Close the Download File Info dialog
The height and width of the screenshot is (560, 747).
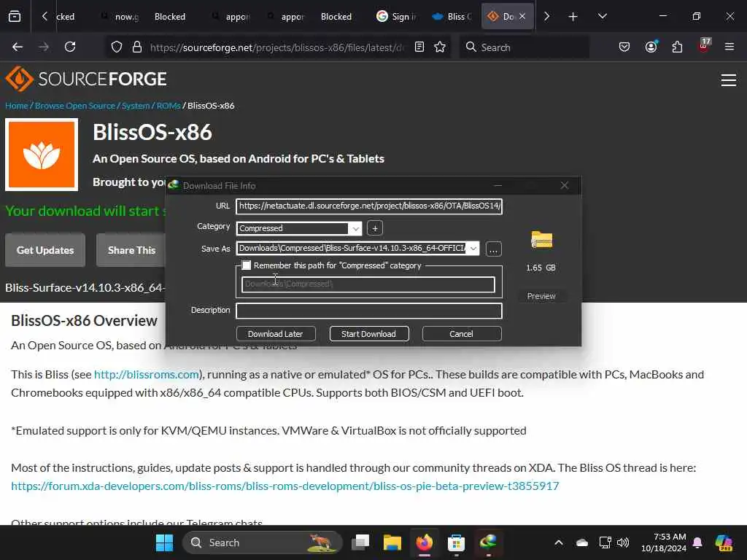pos(565,185)
